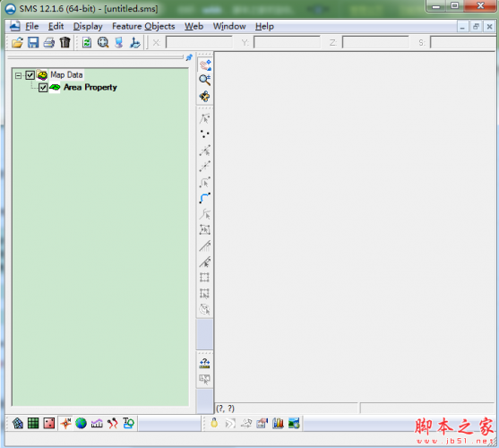
Task: Select the Create Feature Point tool
Action: point(204,134)
